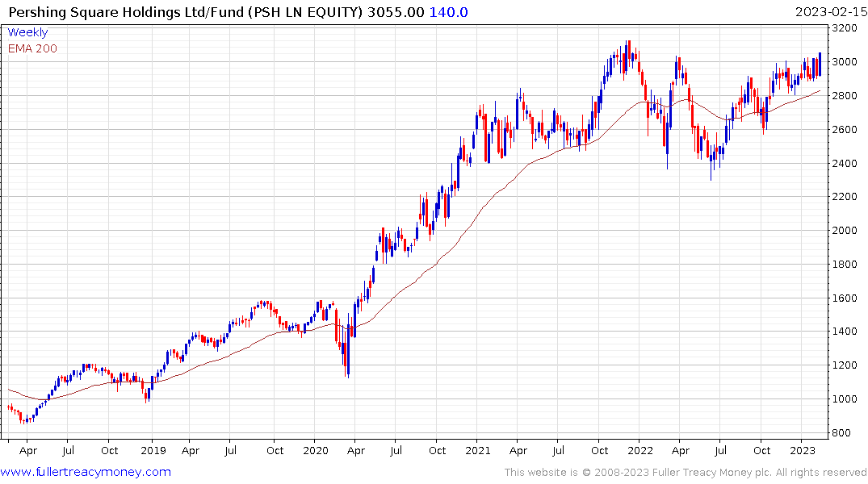Click the 2000 price axis label
868x484 pixels.
click(x=845, y=231)
